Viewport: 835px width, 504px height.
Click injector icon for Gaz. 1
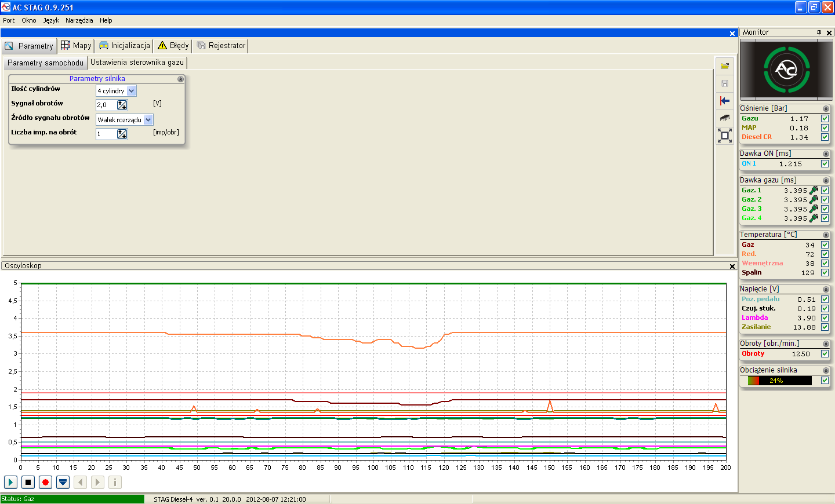(814, 190)
